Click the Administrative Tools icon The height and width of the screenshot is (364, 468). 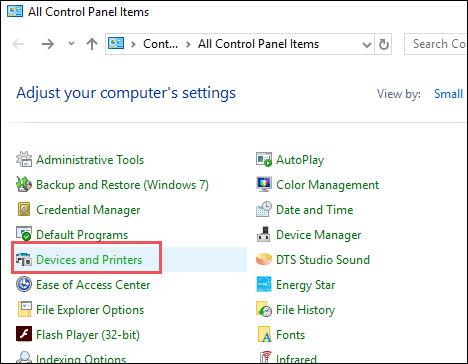(x=24, y=159)
